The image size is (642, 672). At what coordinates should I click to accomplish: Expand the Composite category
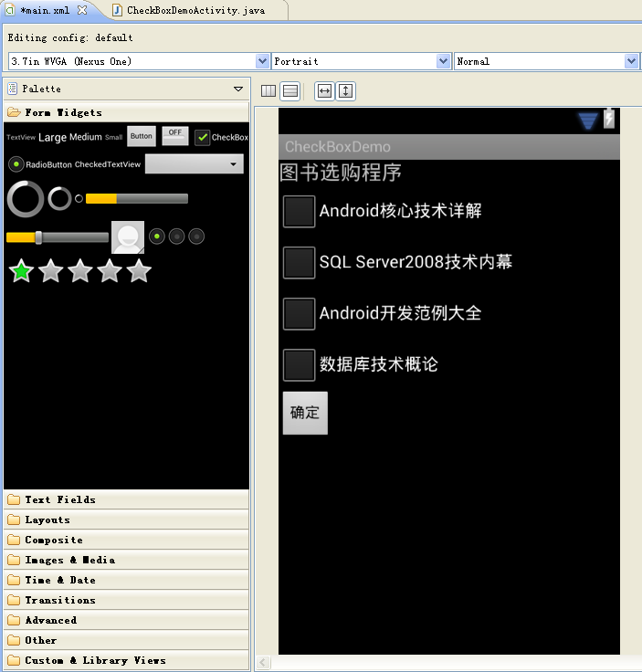(126, 540)
